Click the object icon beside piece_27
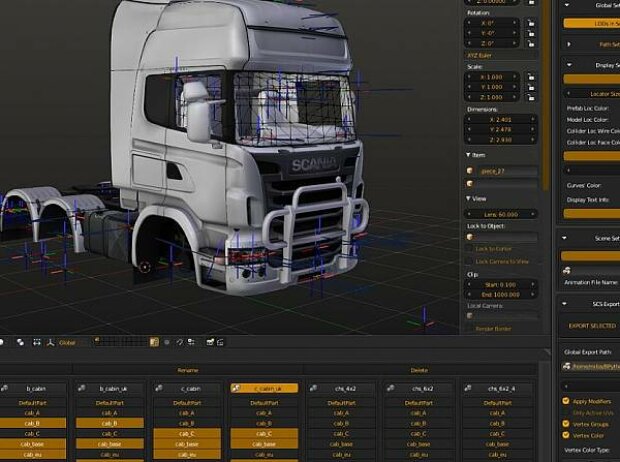620x462 pixels. [470, 171]
